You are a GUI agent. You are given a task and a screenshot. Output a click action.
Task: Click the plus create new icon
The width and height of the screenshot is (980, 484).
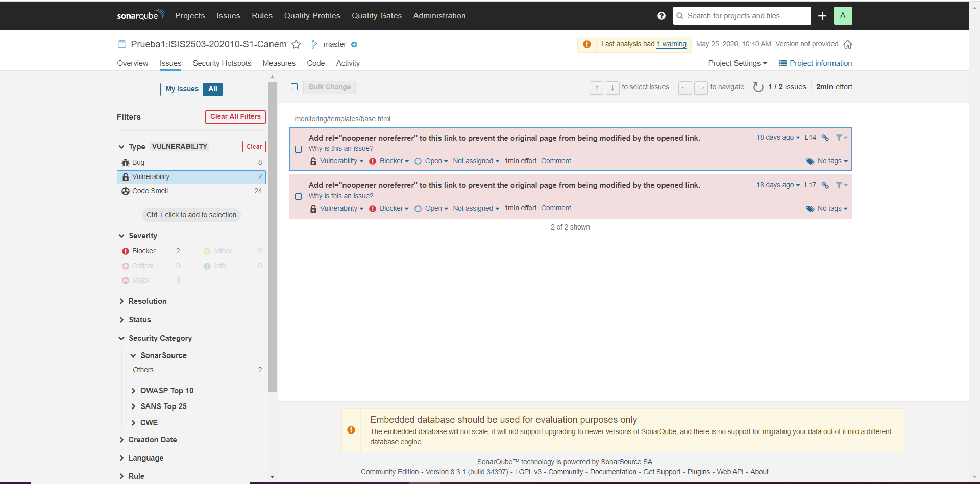click(822, 16)
